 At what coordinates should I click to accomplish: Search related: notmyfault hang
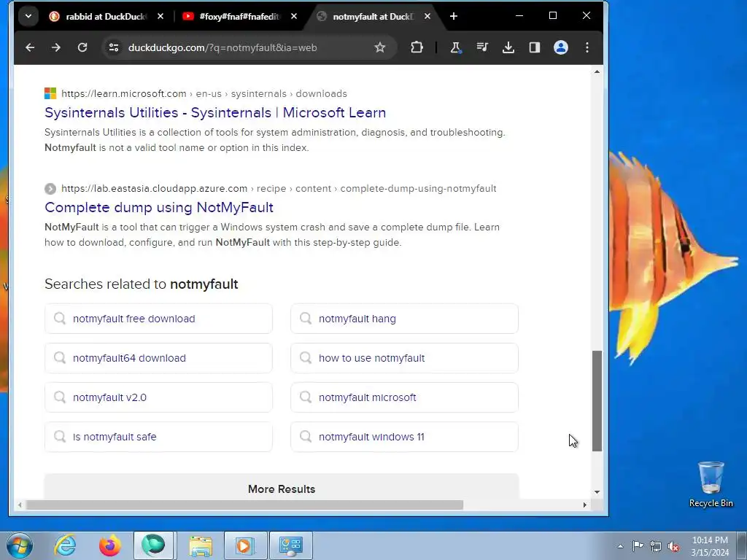(404, 319)
